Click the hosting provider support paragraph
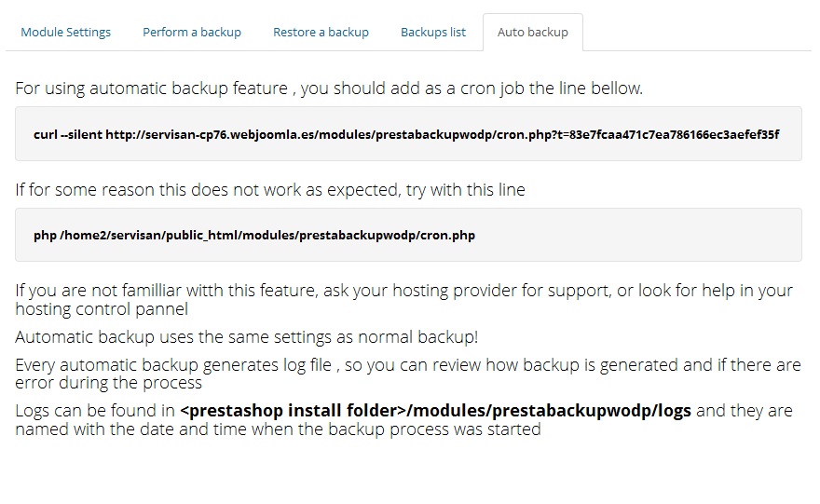Image resolution: width=820 pixels, height=504 pixels. point(403,300)
